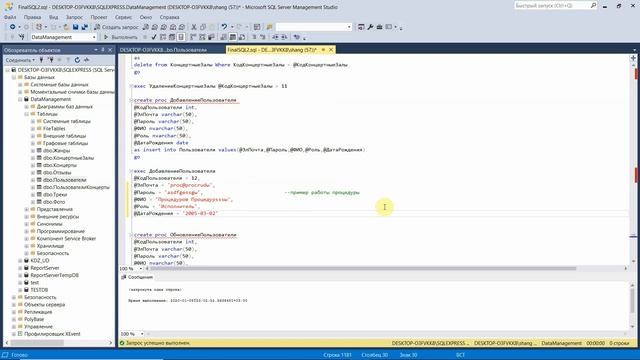This screenshot has height=360, width=640.
Task: Expand the ReportServer database node
Action: point(20,268)
